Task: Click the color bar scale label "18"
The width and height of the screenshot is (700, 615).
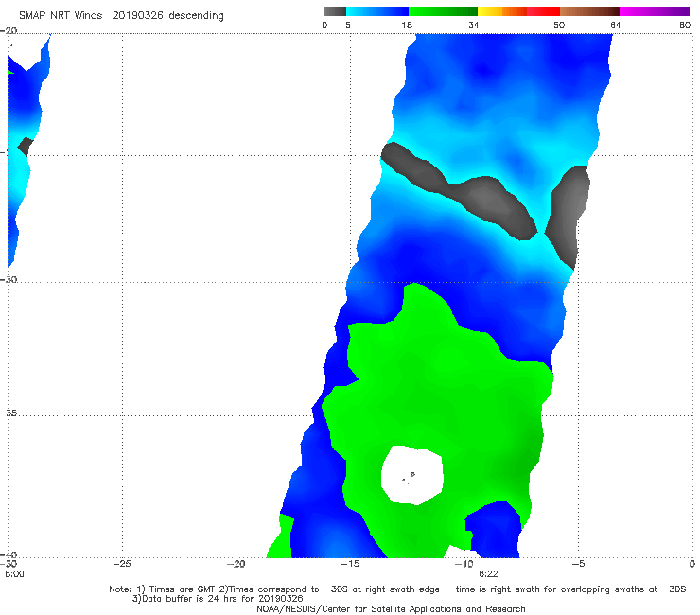Action: coord(407,25)
